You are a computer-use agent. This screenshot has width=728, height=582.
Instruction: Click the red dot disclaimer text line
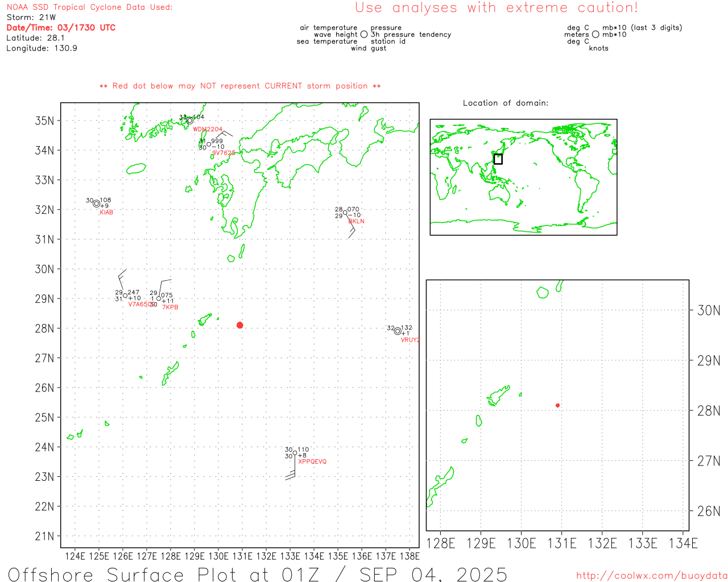(x=240, y=86)
